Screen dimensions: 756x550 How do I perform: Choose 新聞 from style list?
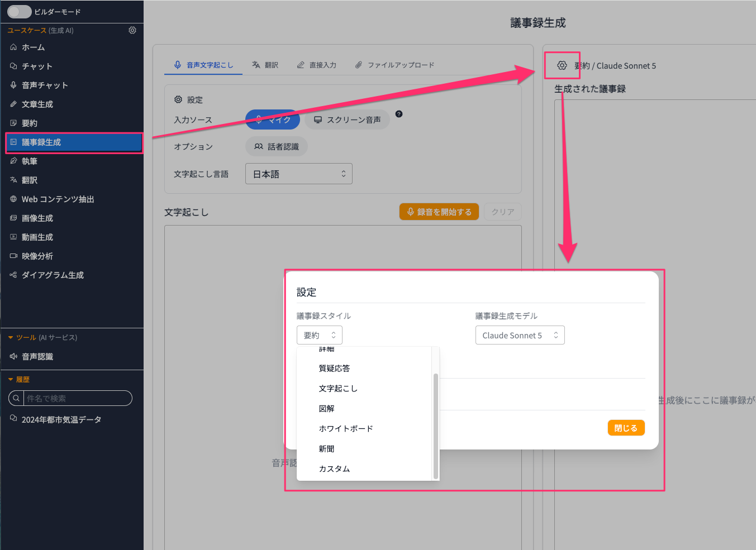[365, 449]
